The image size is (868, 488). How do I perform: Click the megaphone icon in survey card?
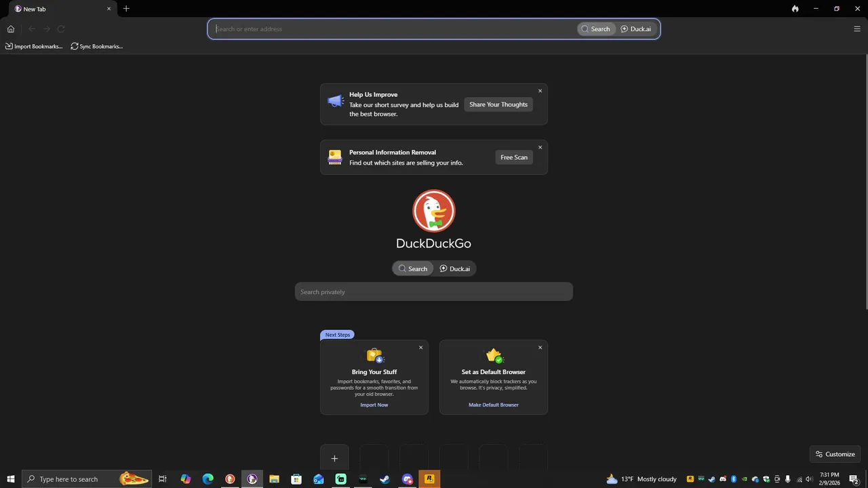click(336, 101)
